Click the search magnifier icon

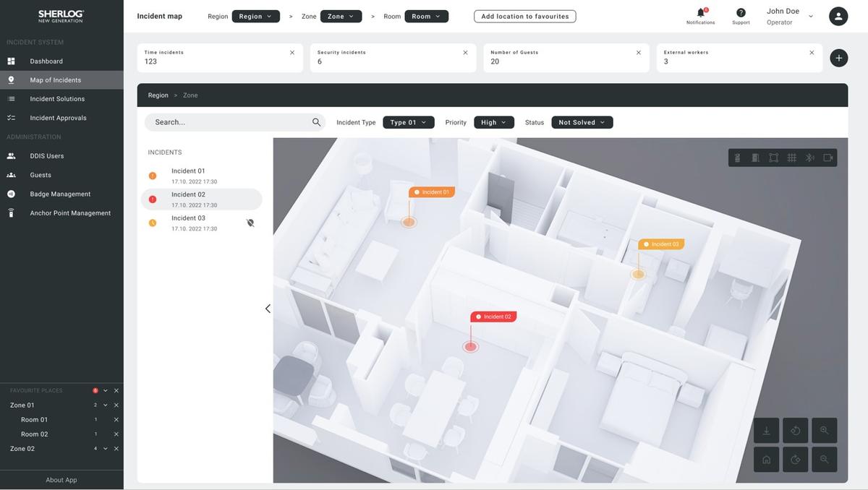coord(316,122)
